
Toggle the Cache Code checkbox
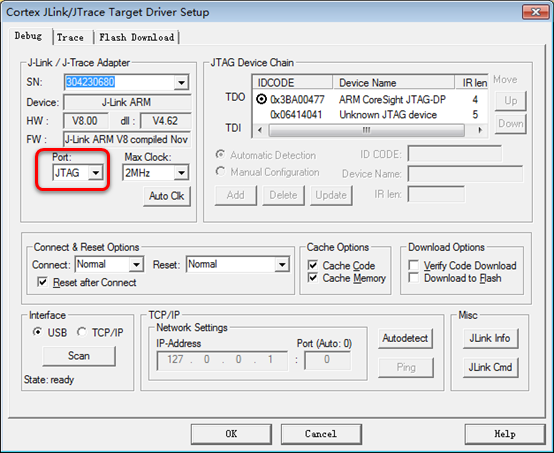coord(313,265)
